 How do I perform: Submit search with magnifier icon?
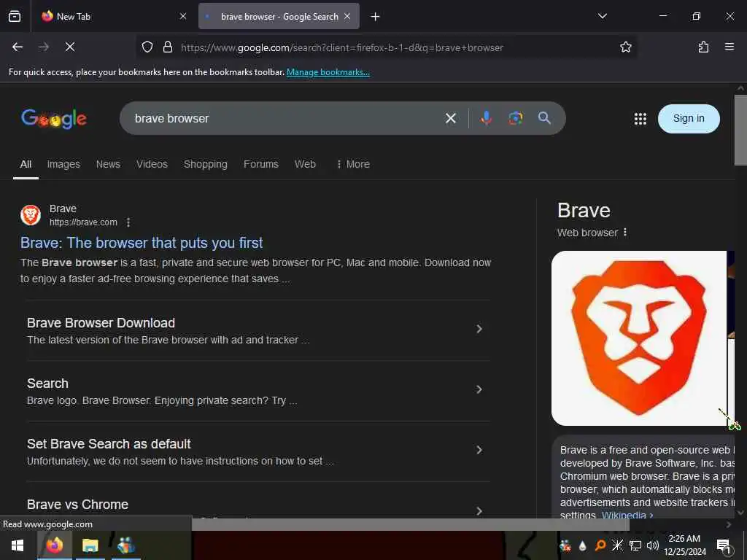pyautogui.click(x=544, y=118)
